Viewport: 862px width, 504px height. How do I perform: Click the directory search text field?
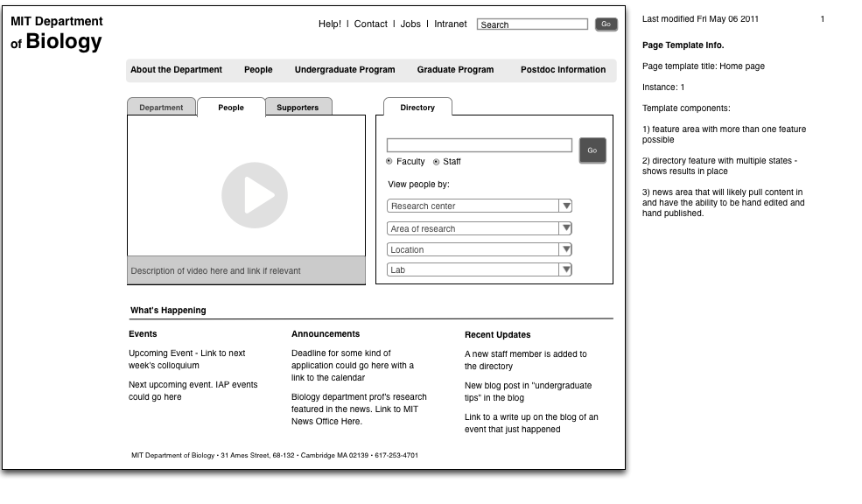pyautogui.click(x=480, y=145)
